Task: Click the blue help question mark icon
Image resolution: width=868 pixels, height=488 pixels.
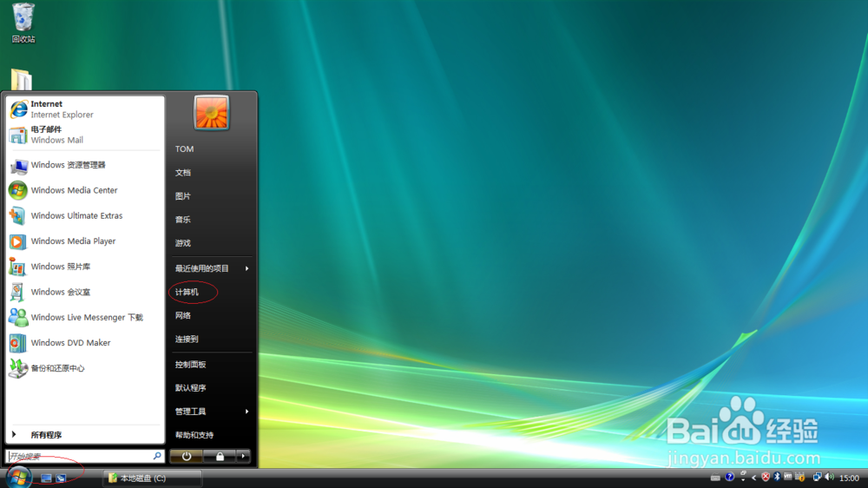Action: pyautogui.click(x=730, y=477)
